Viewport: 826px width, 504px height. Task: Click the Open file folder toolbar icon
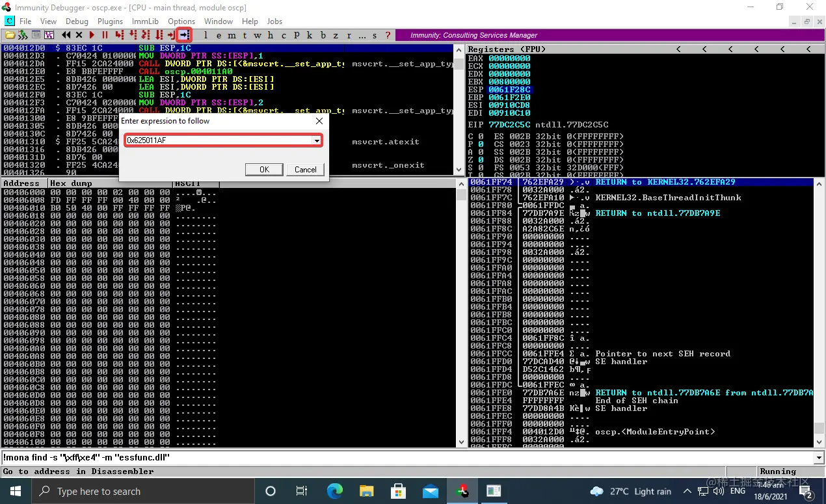point(10,35)
